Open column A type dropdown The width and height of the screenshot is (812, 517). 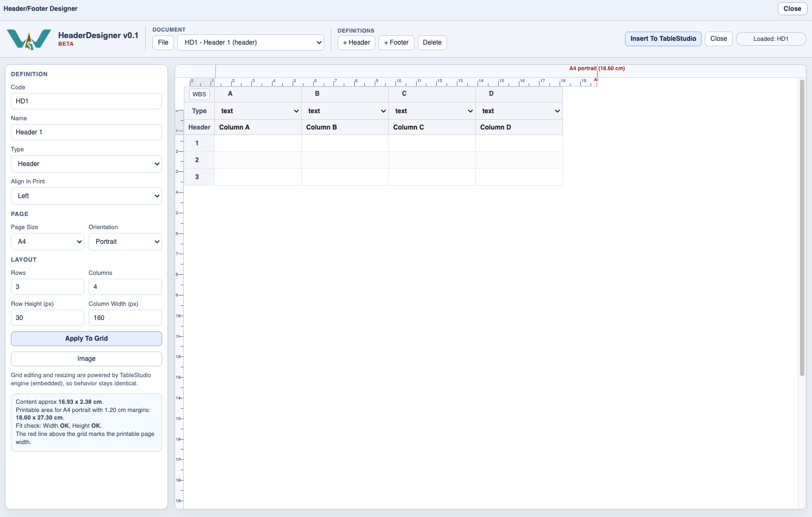(259, 111)
